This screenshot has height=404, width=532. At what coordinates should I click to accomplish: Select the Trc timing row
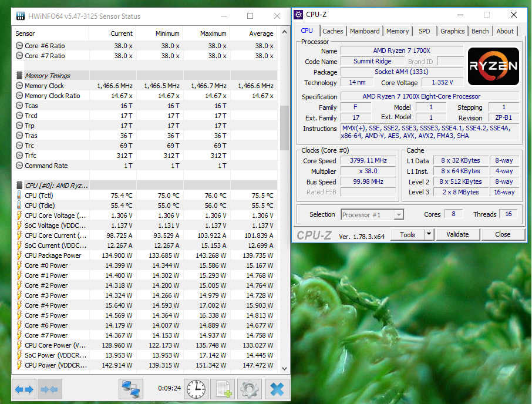pyautogui.click(x=145, y=146)
